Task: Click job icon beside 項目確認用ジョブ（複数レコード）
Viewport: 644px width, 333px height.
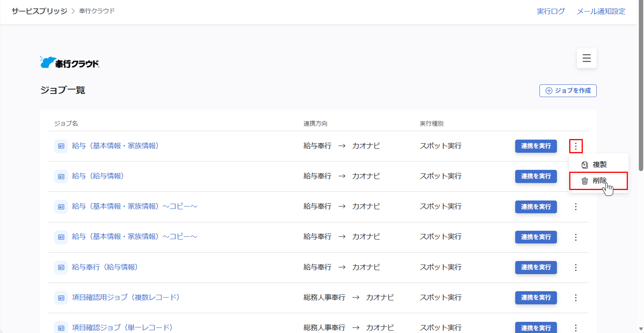Action: [x=61, y=298]
